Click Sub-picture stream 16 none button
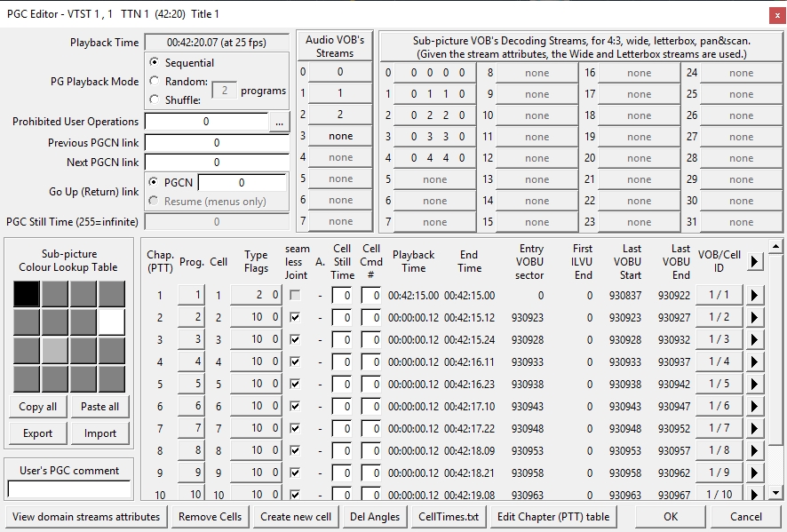Screen dimensions: 787x532 pyautogui.click(x=639, y=73)
